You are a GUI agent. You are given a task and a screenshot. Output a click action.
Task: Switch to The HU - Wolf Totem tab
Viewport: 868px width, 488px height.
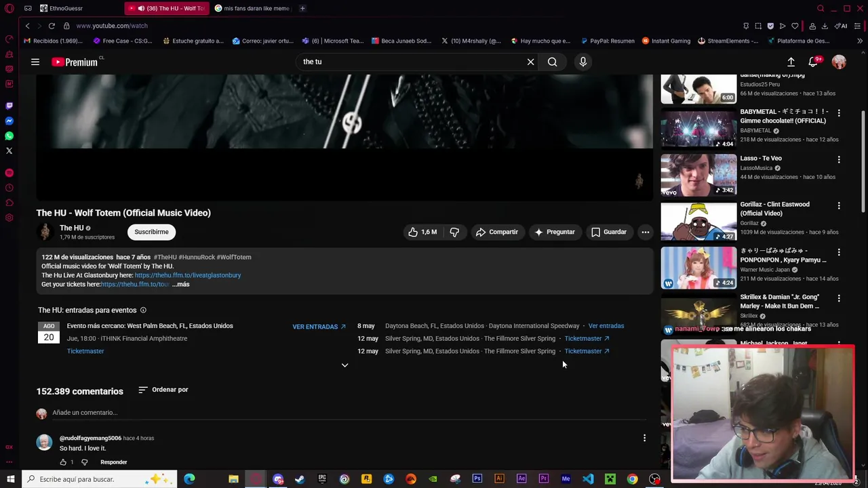pyautogui.click(x=167, y=8)
